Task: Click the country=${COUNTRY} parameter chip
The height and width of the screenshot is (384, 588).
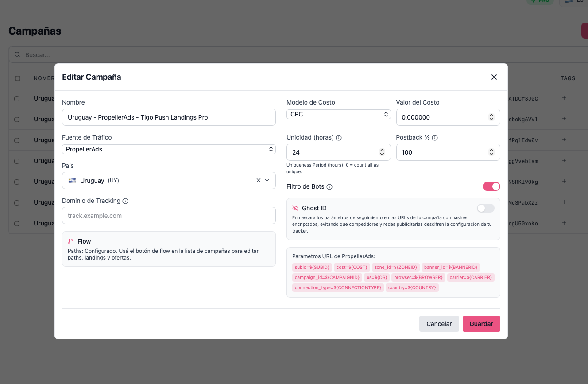Action: [x=412, y=288]
